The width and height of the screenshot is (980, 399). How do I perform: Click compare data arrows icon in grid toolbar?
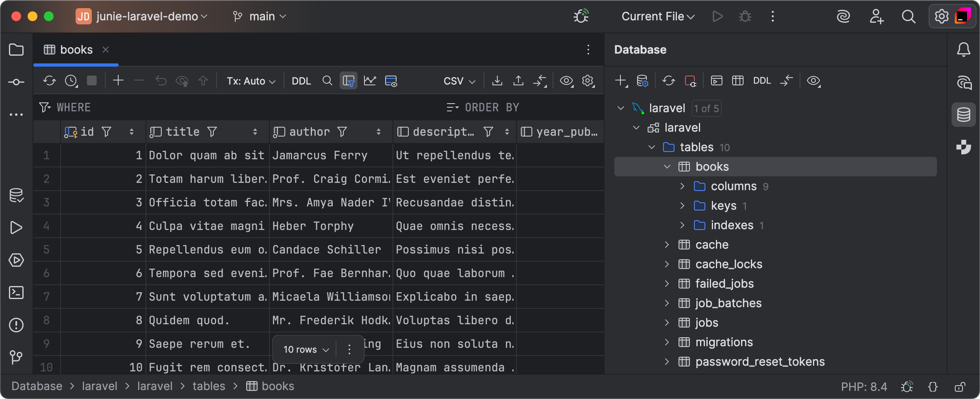(540, 81)
